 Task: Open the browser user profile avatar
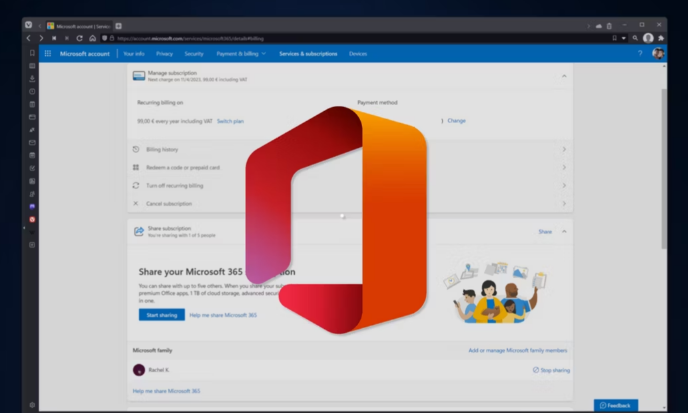(x=648, y=38)
